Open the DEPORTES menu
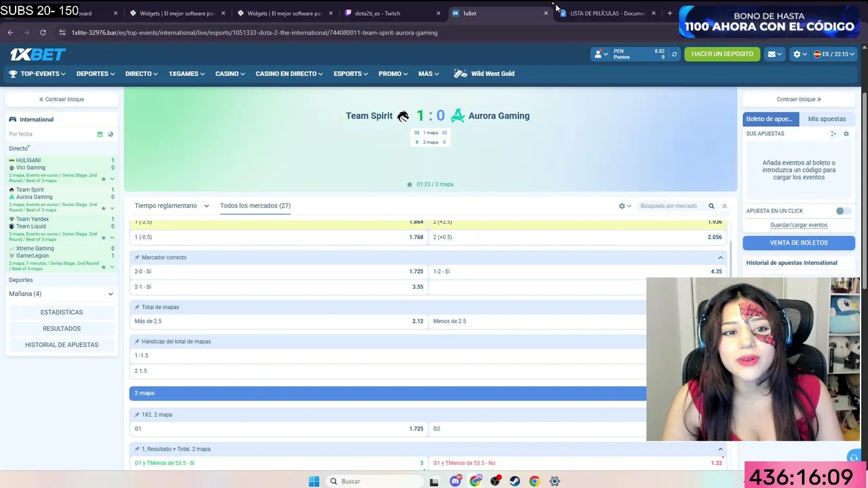This screenshot has width=868, height=488. (95, 74)
